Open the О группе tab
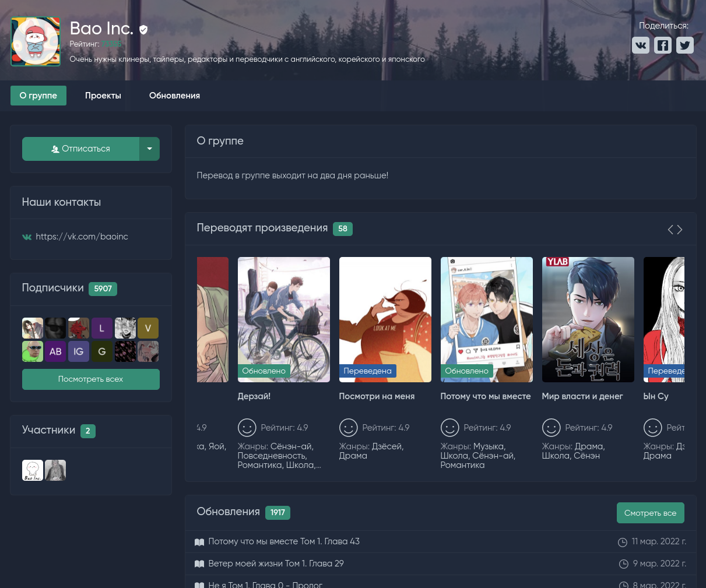The image size is (706, 588). [x=38, y=96]
